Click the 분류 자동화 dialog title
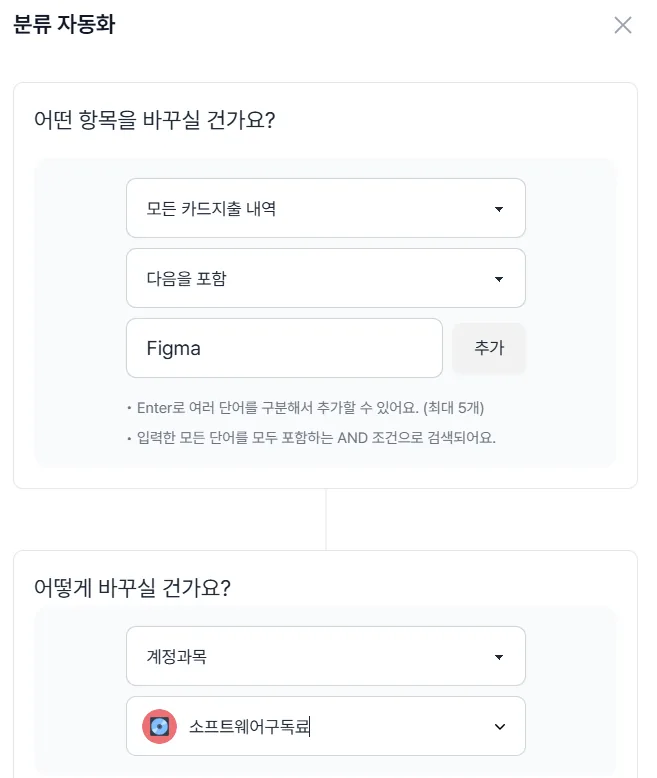 click(64, 24)
